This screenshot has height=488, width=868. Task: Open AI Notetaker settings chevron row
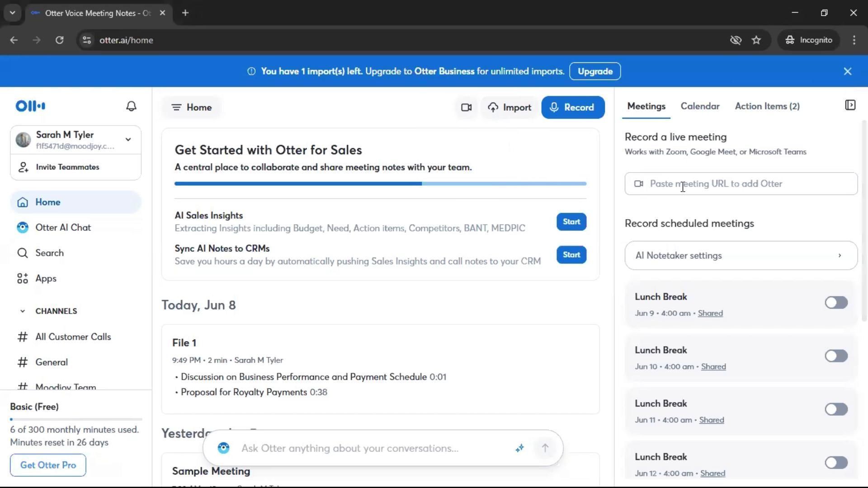click(741, 256)
